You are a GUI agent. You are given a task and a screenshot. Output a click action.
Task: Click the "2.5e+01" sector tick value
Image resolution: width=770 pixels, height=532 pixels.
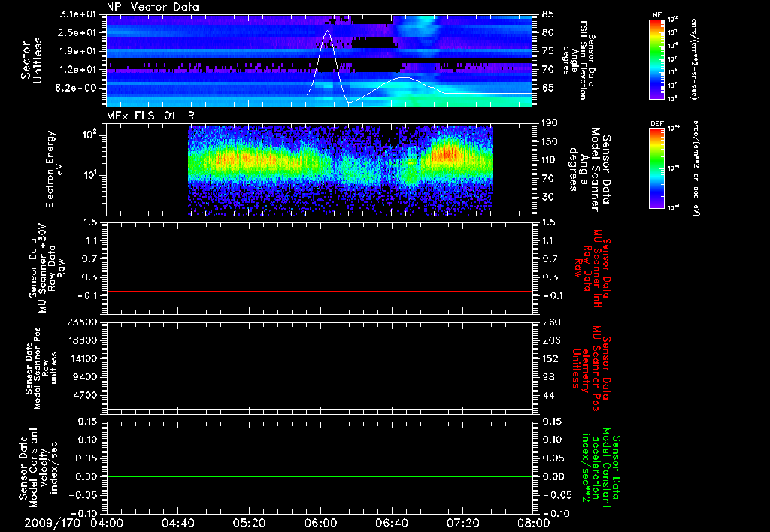(78, 32)
